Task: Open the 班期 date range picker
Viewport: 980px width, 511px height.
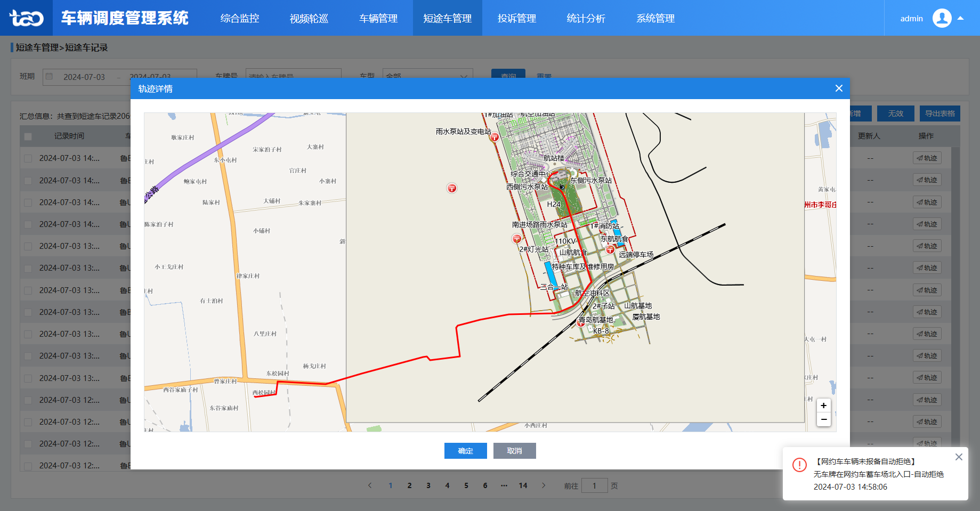Action: coord(120,77)
